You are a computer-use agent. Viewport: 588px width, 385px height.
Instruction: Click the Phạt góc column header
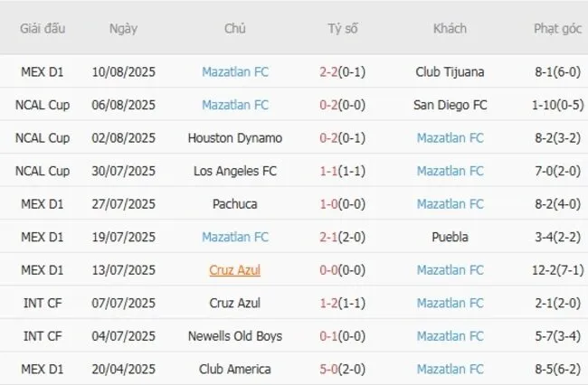[556, 28]
